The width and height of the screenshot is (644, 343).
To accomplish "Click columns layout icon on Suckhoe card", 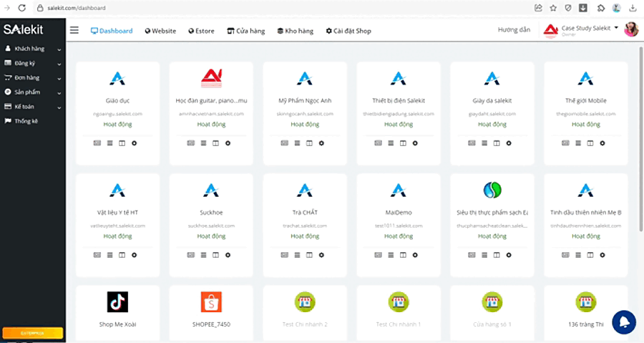I will (215, 255).
